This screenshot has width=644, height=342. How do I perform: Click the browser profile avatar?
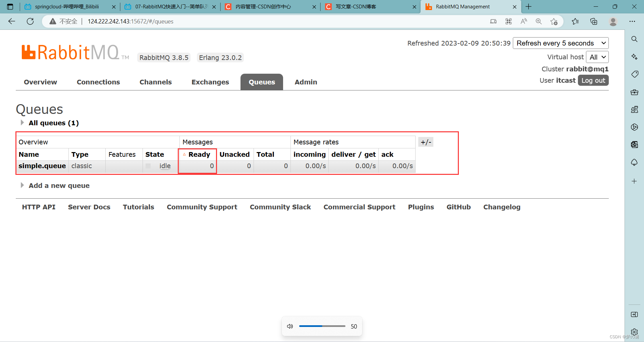[x=613, y=21]
